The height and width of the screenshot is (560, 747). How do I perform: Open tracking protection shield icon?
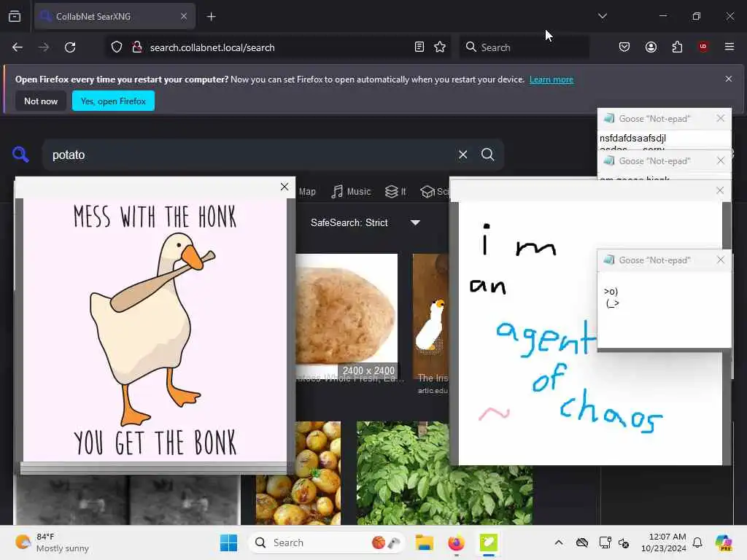(117, 47)
